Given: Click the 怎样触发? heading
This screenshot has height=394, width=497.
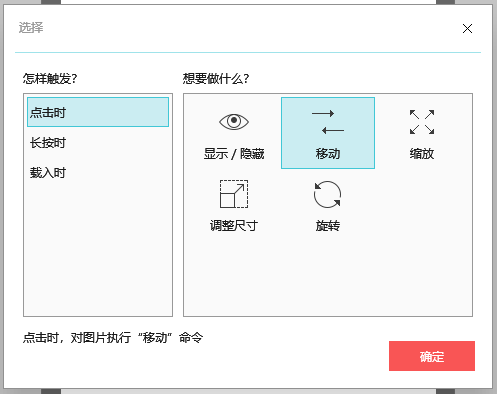Looking at the screenshot, I should (x=50, y=79).
